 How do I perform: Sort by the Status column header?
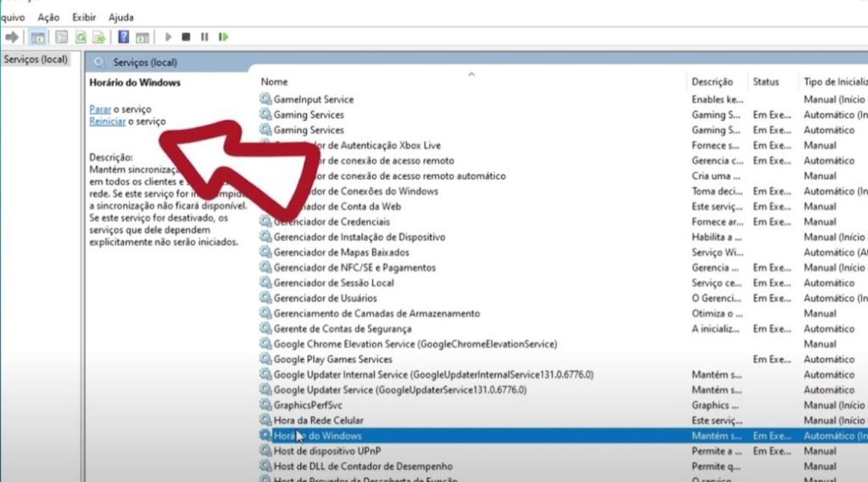coord(765,82)
